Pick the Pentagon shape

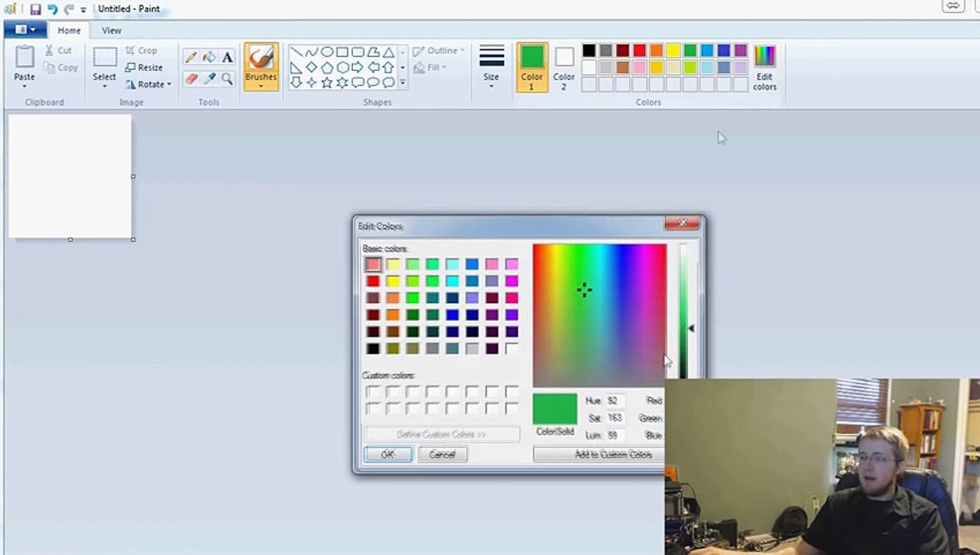[x=327, y=68]
